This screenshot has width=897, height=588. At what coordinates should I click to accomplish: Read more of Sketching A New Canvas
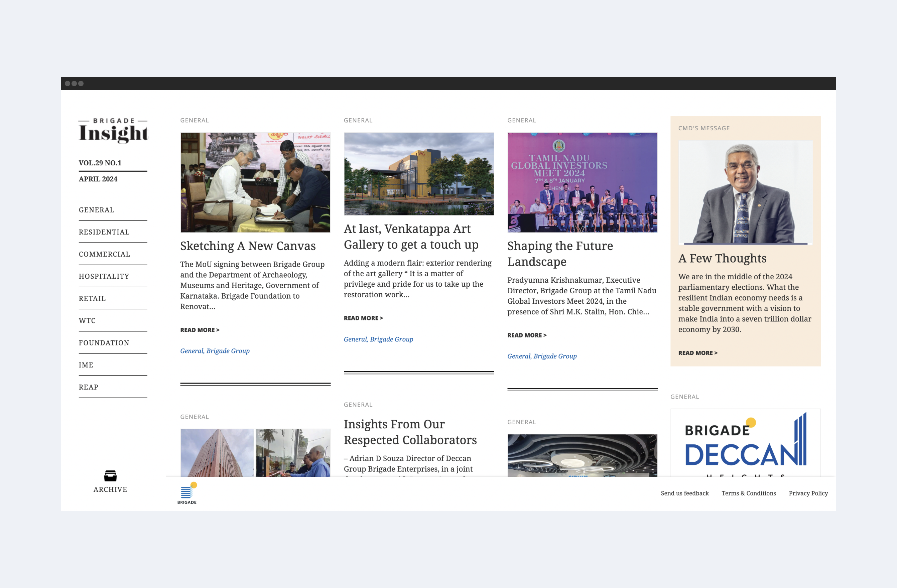(x=200, y=330)
